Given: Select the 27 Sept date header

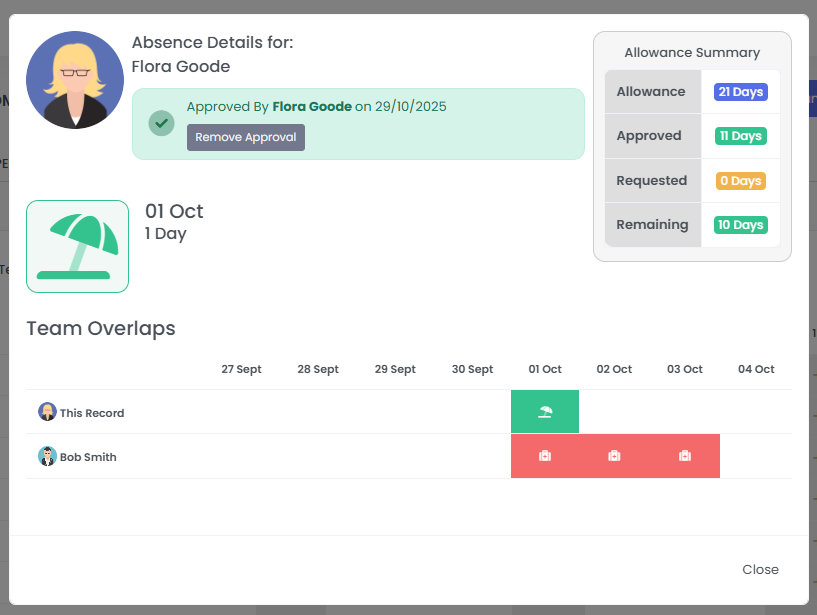Looking at the screenshot, I should 241,369.
